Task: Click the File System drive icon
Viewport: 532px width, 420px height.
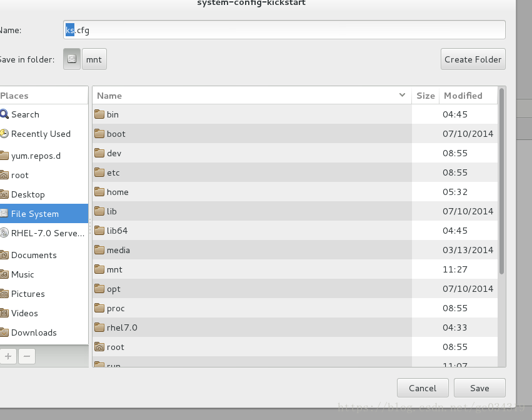Action: point(4,213)
